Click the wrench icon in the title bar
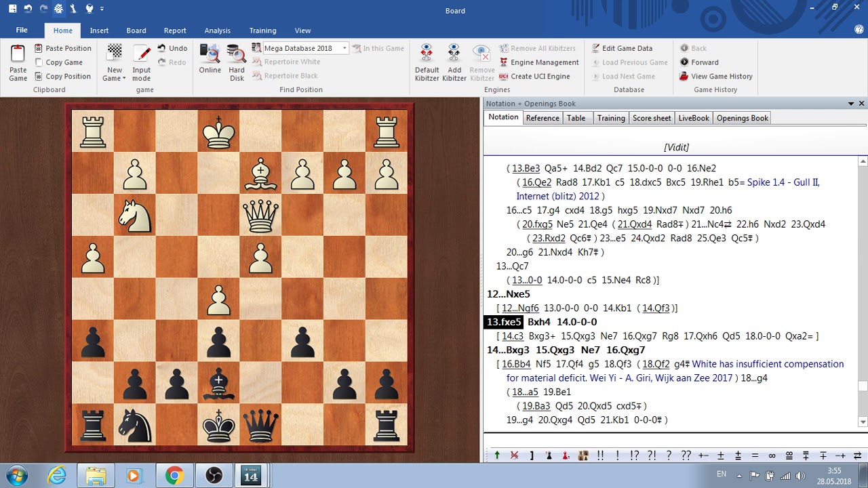This screenshot has width=868, height=488. coord(73,9)
